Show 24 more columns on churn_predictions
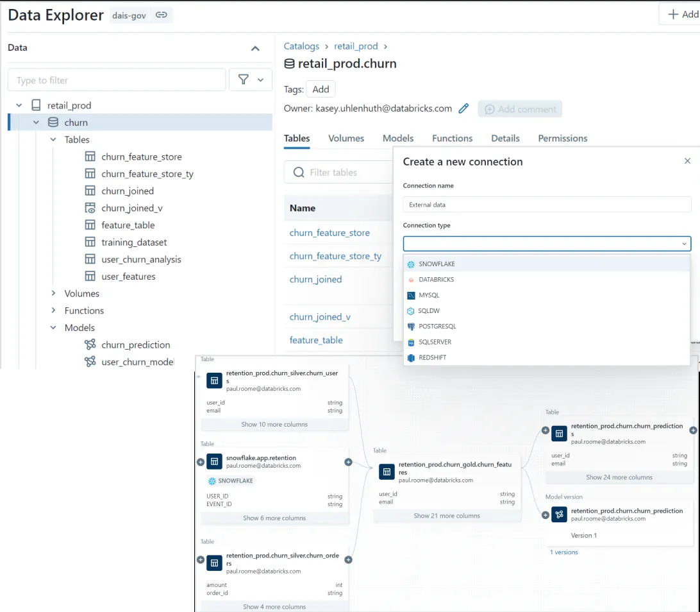This screenshot has width=700, height=612. click(619, 477)
